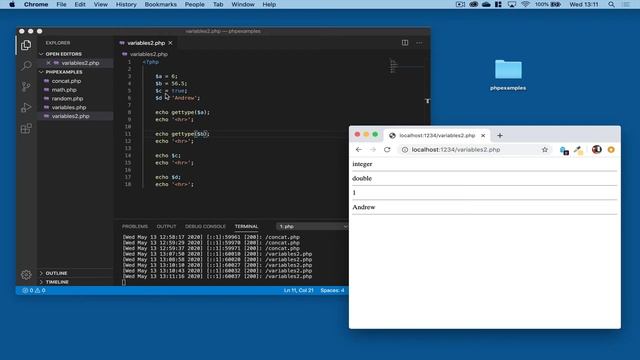640x360 pixels.
Task: Select variables2.php in the PHPEXAMPLES tree
Action: click(x=70, y=116)
